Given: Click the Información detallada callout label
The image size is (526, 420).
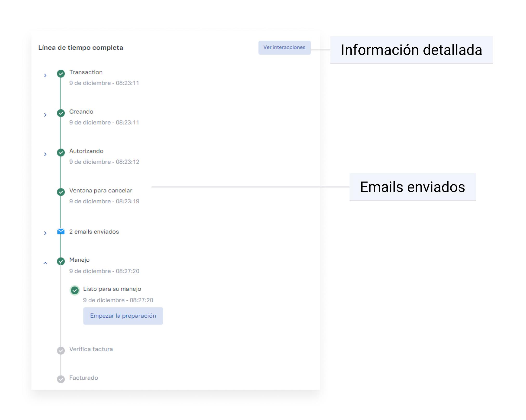Looking at the screenshot, I should point(411,50).
